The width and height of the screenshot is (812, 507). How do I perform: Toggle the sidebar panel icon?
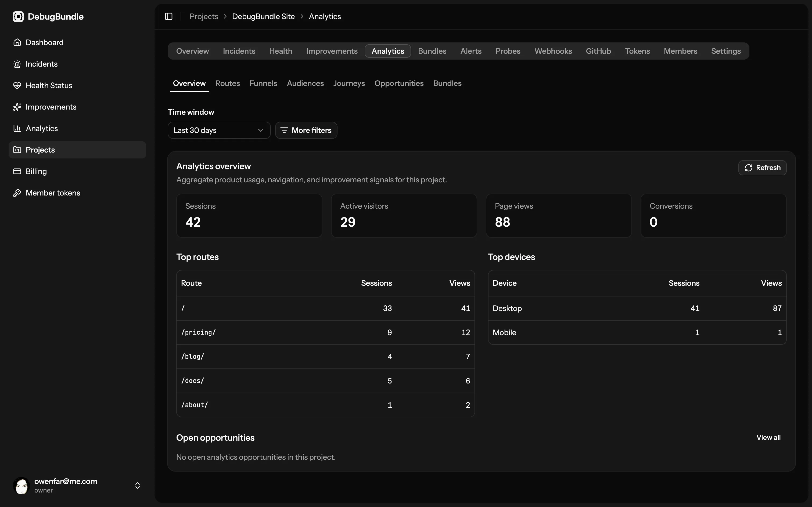(x=169, y=16)
